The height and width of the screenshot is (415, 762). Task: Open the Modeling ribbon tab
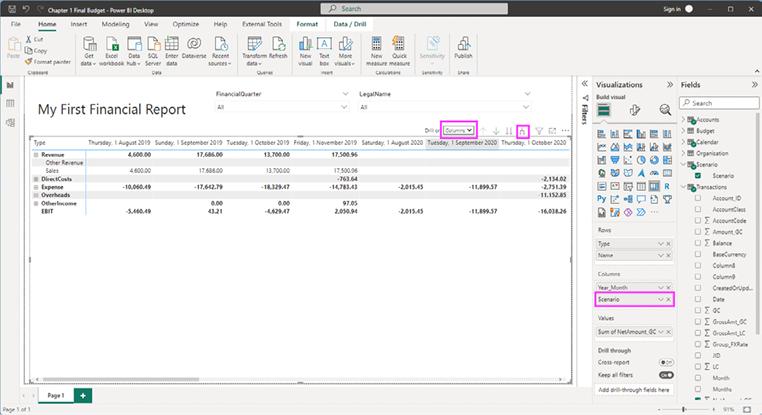[x=115, y=22]
